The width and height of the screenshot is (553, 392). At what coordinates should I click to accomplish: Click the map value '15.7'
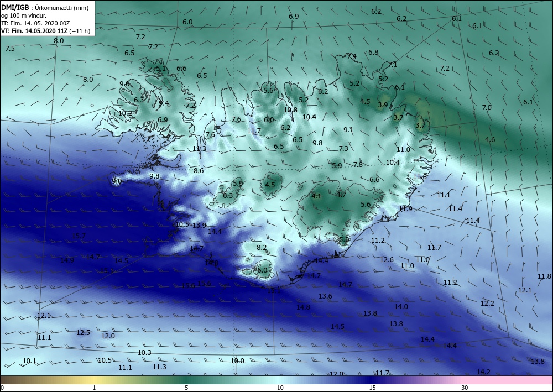[x=79, y=236]
